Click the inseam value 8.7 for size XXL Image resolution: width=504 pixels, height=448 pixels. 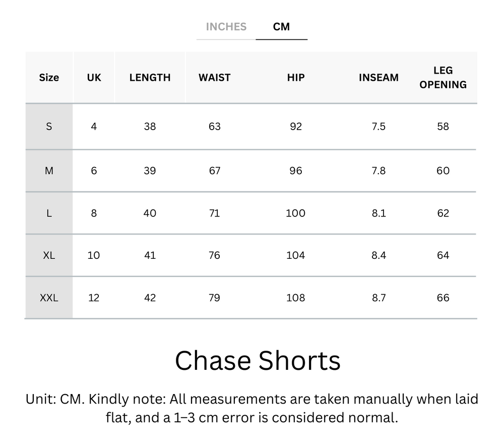click(379, 298)
